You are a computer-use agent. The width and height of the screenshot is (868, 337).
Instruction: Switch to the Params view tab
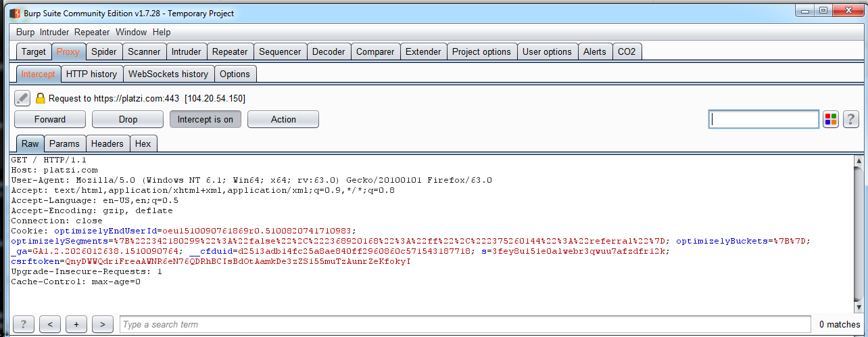(65, 143)
